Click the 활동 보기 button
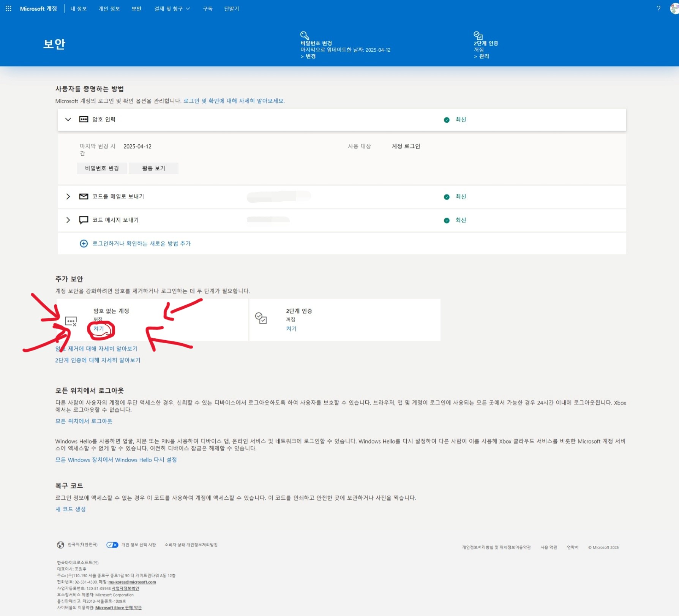The height and width of the screenshot is (616, 679). pos(153,168)
